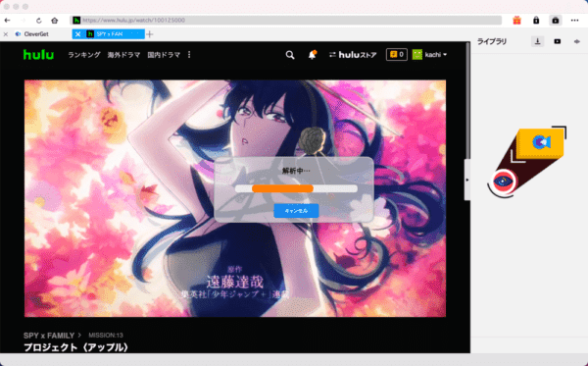The width and height of the screenshot is (588, 366).
Task: Click the padlock icon in toolbar
Action: tap(536, 21)
